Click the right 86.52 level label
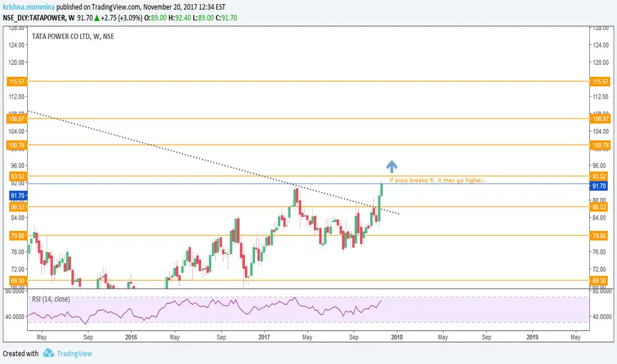Screen dimensions: 617x364 [x=599, y=206]
